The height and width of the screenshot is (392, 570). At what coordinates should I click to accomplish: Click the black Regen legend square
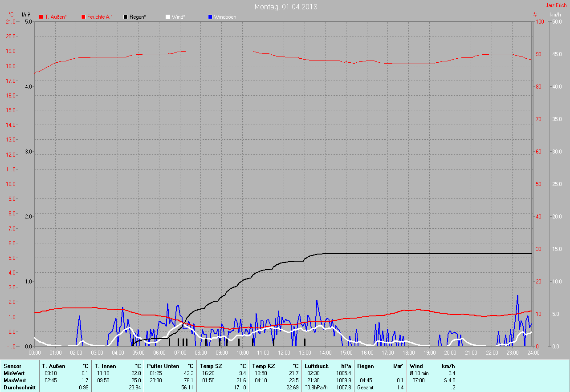coord(126,17)
